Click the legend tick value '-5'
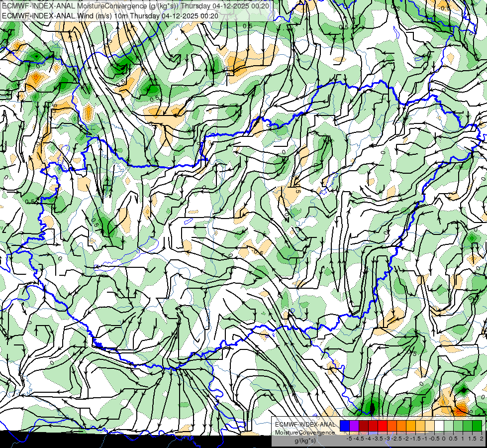 tap(349, 439)
